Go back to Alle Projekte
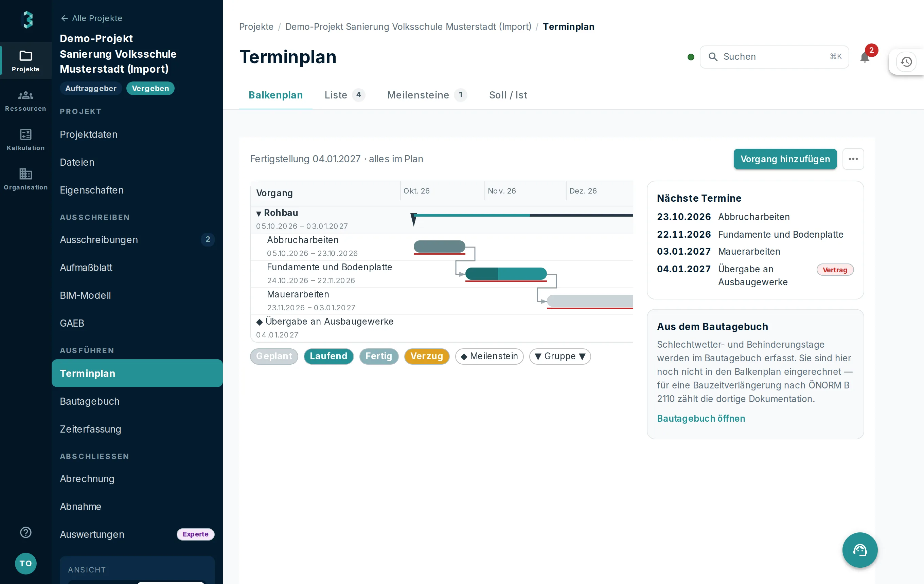 [x=91, y=18]
